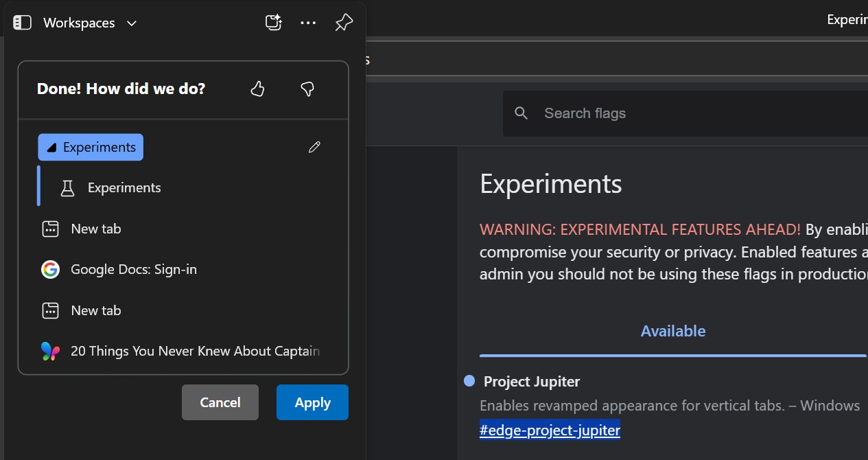
Task: Select the Available flags tab
Action: point(672,330)
